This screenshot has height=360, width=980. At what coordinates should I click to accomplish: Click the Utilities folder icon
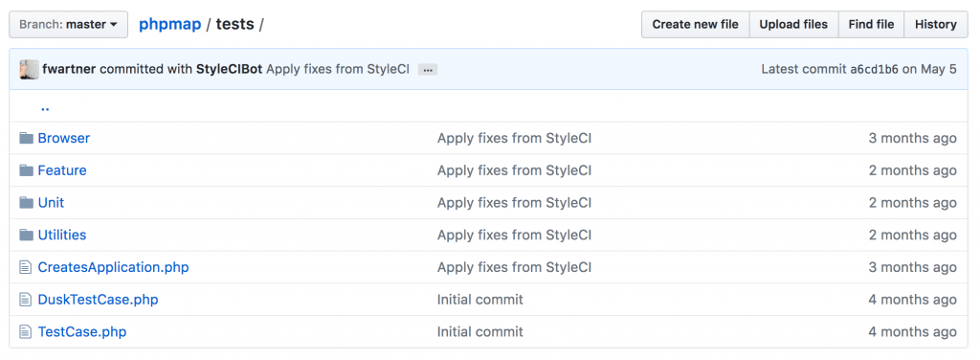(26, 235)
